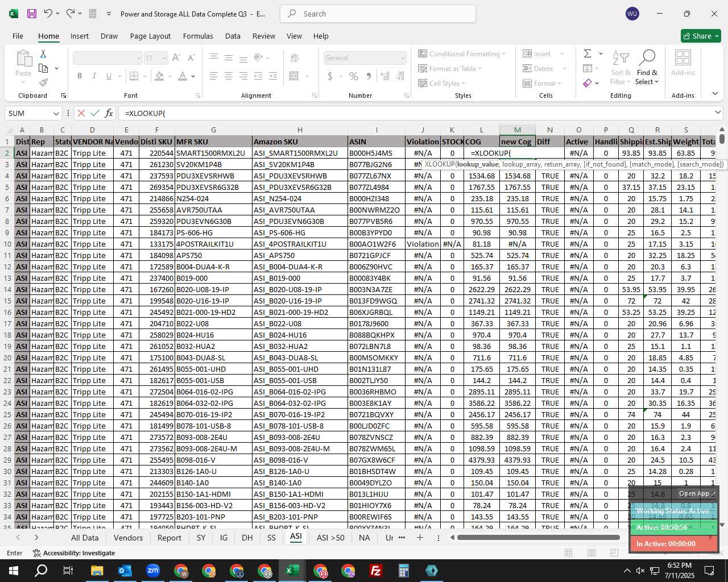Open Outlook from the taskbar
Screen dimensions: 728x582
(x=125, y=570)
